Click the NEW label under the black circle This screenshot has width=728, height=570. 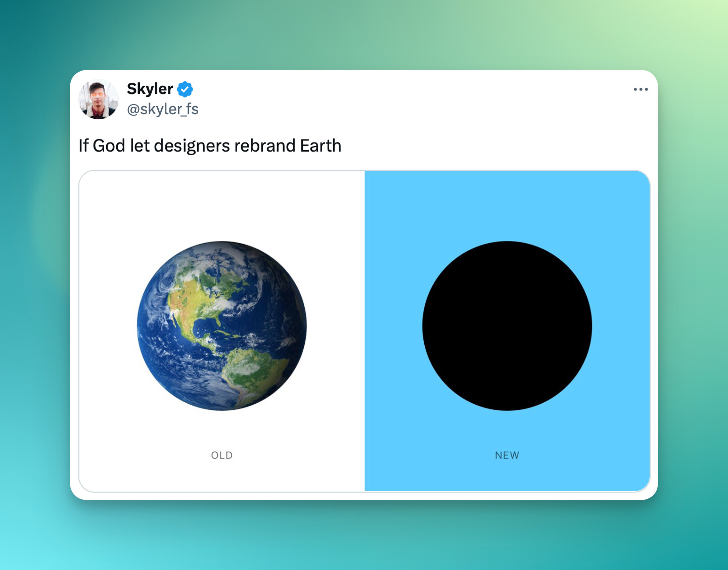tap(507, 455)
